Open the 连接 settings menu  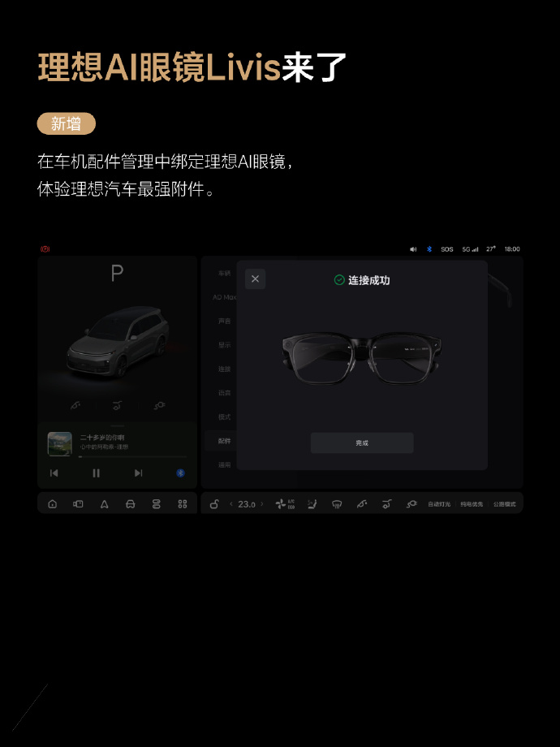(x=224, y=369)
